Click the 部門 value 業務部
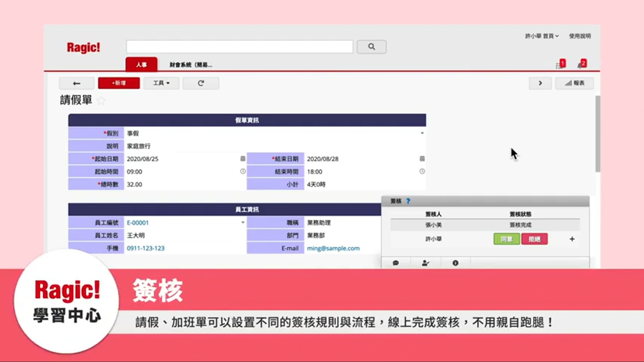This screenshot has height=362, width=644. pos(316,236)
